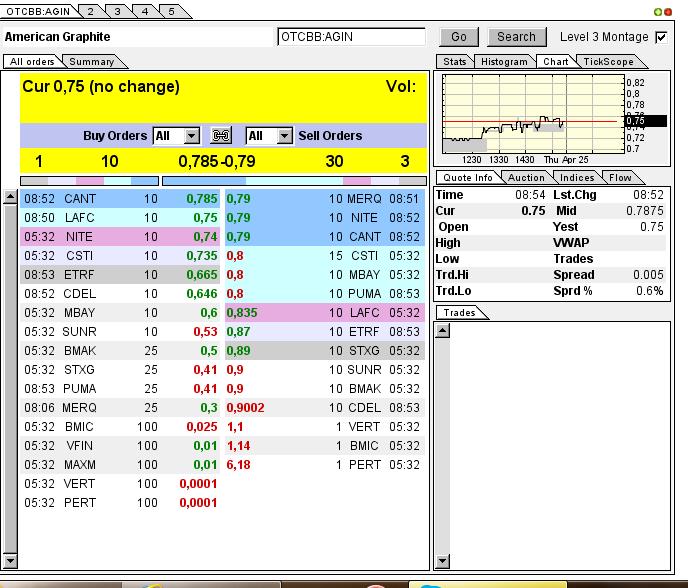Click the Trades panel scroll-up arrow
The width and height of the screenshot is (688, 588).
click(439, 328)
